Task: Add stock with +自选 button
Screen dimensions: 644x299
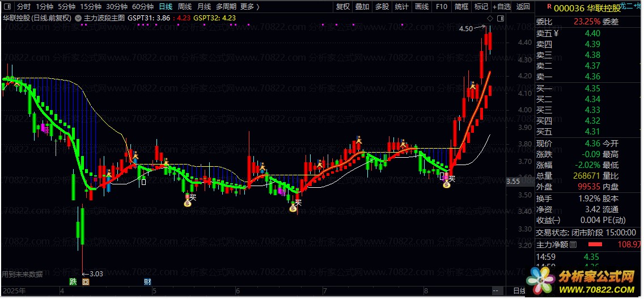Action: pos(502,7)
